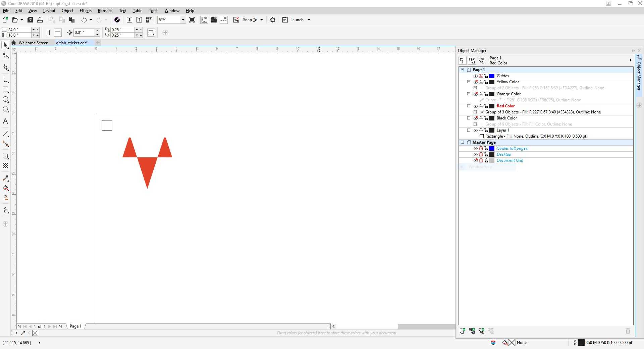
Task: Click the New document icon
Action: click(5, 20)
